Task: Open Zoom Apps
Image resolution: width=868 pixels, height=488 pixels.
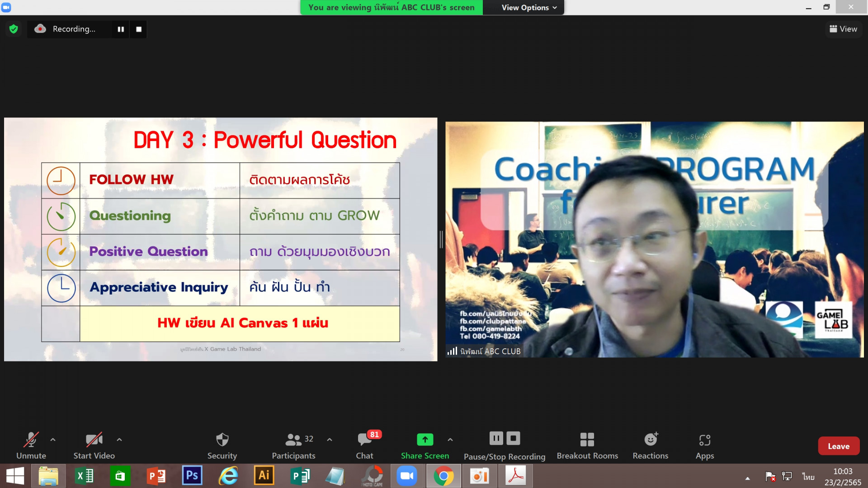Action: click(x=705, y=446)
